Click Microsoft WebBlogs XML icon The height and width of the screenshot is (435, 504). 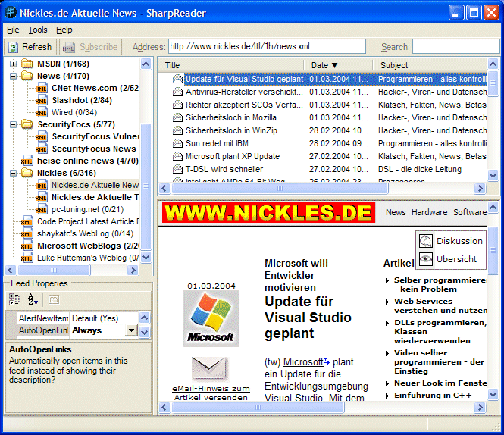(27, 246)
